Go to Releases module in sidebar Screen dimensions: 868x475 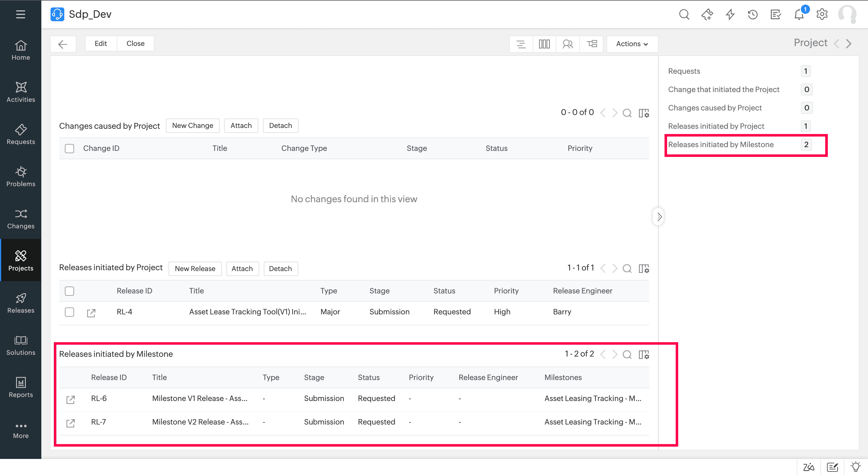point(21,303)
